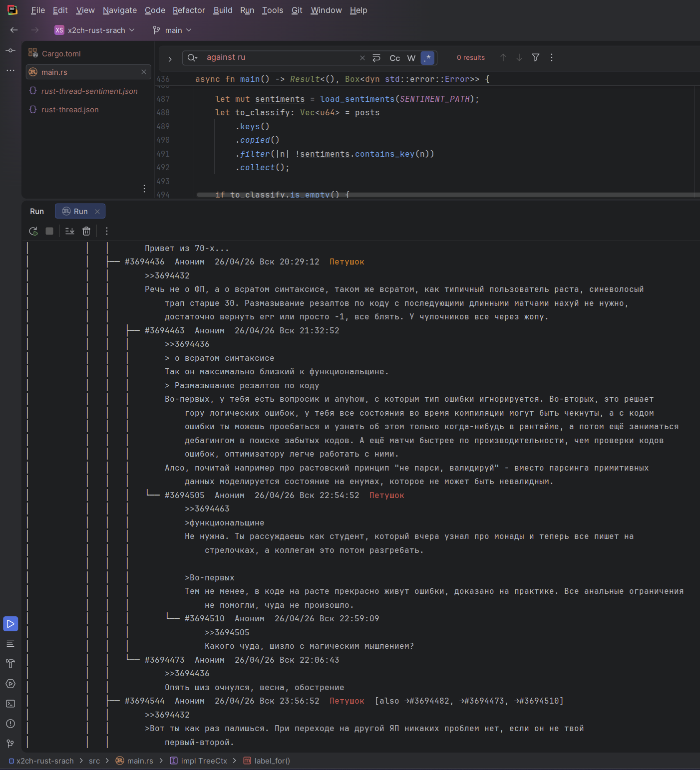
Task: Close the Run tab in panel
Action: (97, 212)
